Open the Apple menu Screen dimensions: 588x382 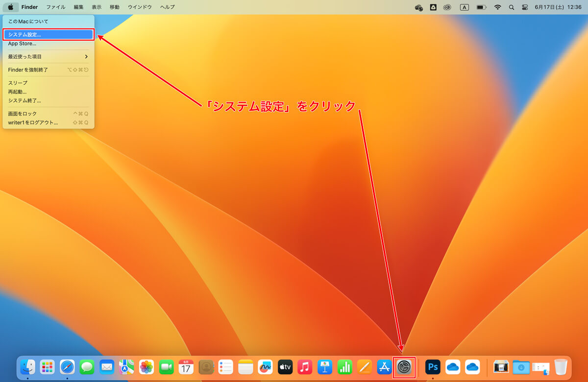click(x=10, y=7)
